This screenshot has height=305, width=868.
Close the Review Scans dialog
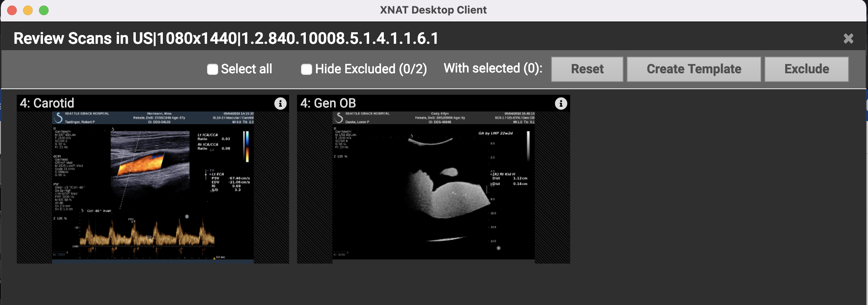[848, 39]
